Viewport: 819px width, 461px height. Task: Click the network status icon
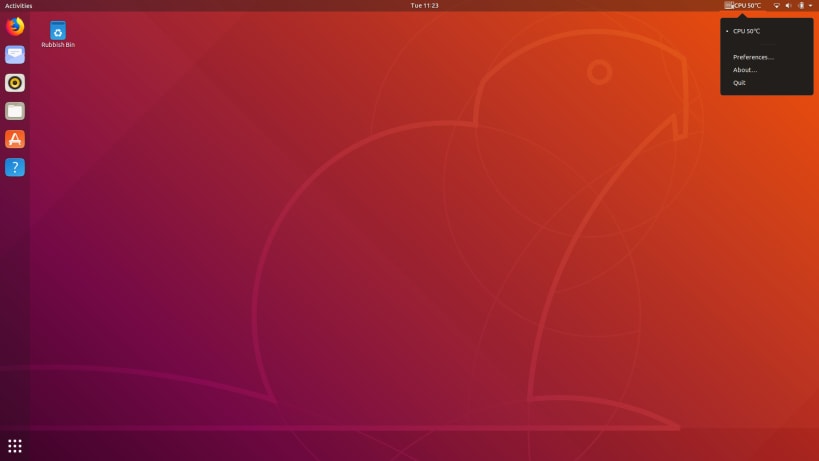[x=777, y=6]
